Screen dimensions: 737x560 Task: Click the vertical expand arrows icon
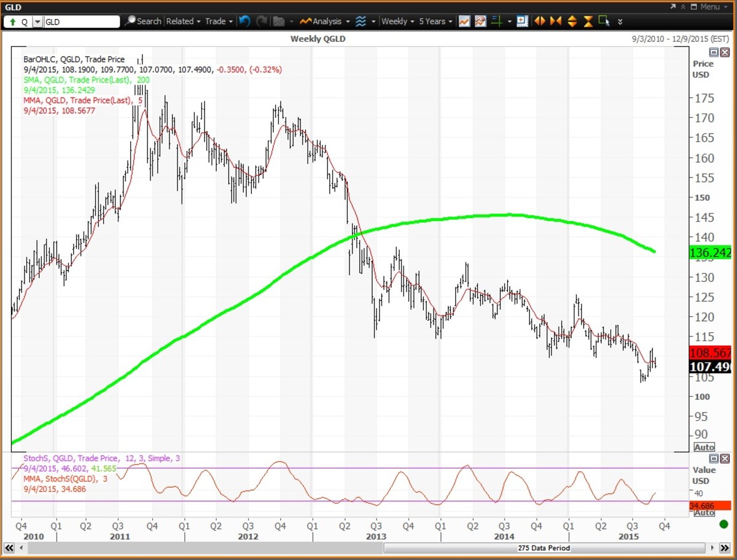pyautogui.click(x=572, y=21)
